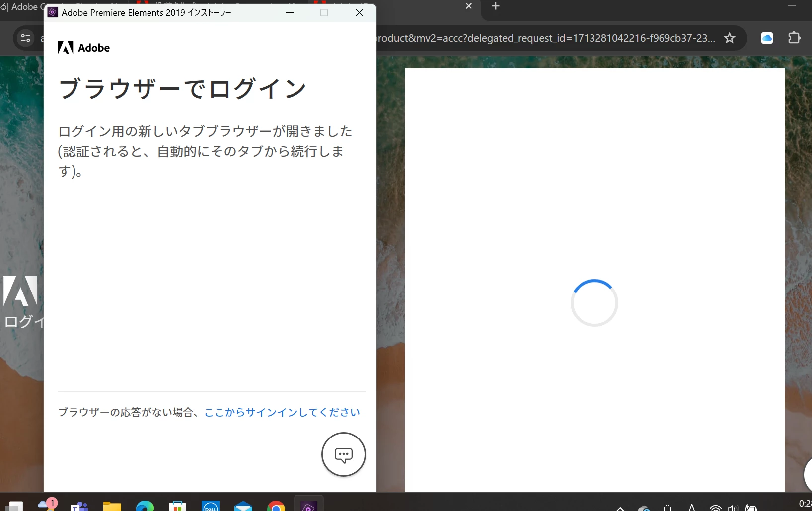Close the Premiere Elements 2019 installer window

[x=360, y=13]
